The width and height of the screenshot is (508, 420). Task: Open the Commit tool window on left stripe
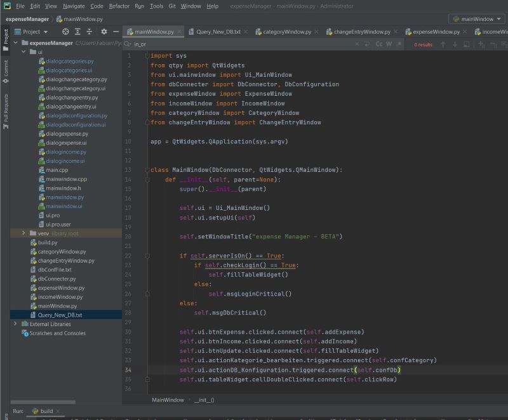(x=6, y=69)
